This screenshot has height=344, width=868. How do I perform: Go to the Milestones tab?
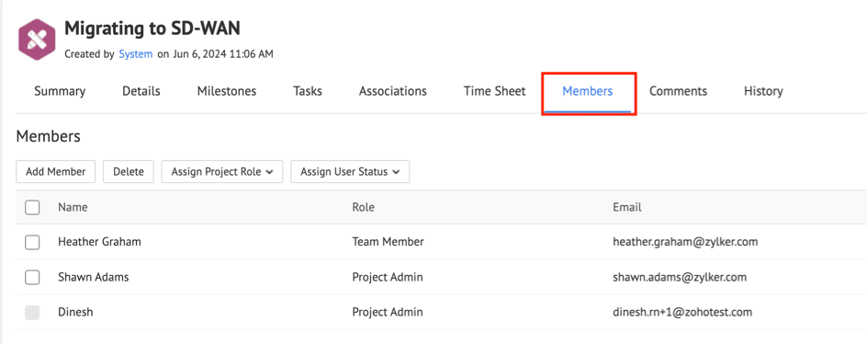click(x=227, y=91)
